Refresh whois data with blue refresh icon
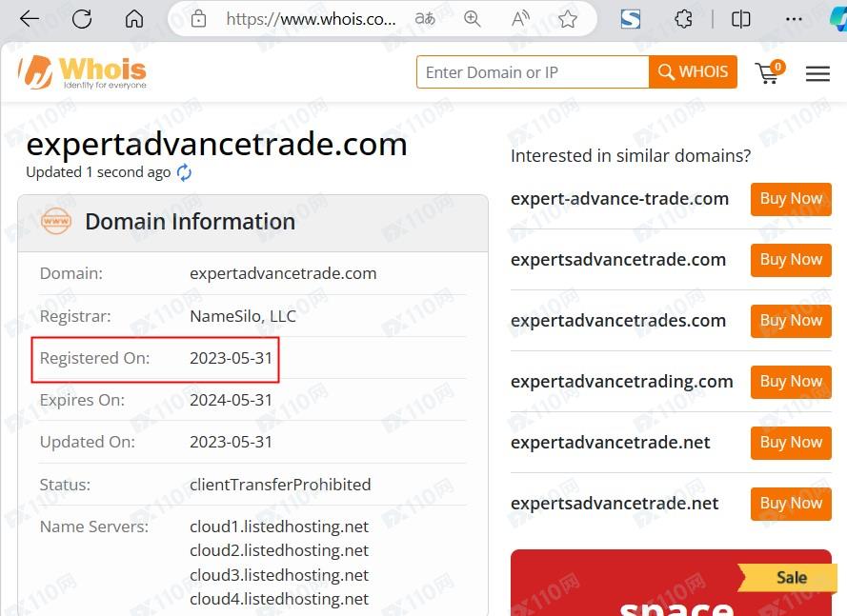The height and width of the screenshot is (616, 847). coord(184,172)
